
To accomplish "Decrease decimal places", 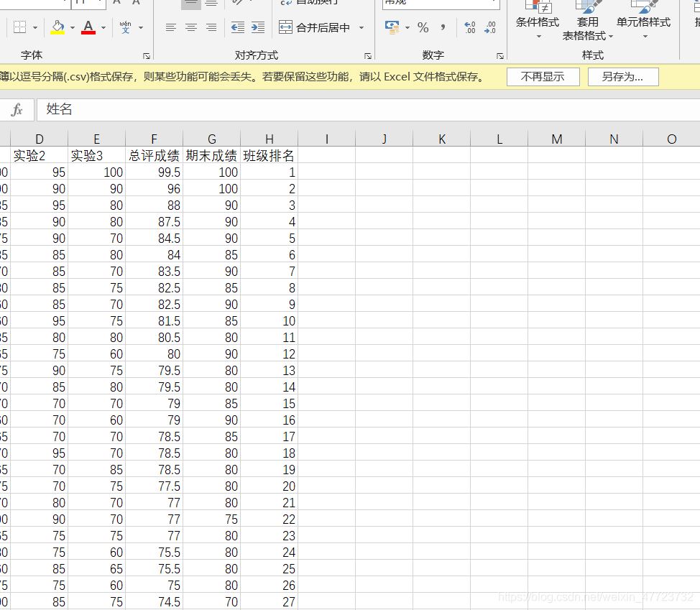I will [490, 28].
